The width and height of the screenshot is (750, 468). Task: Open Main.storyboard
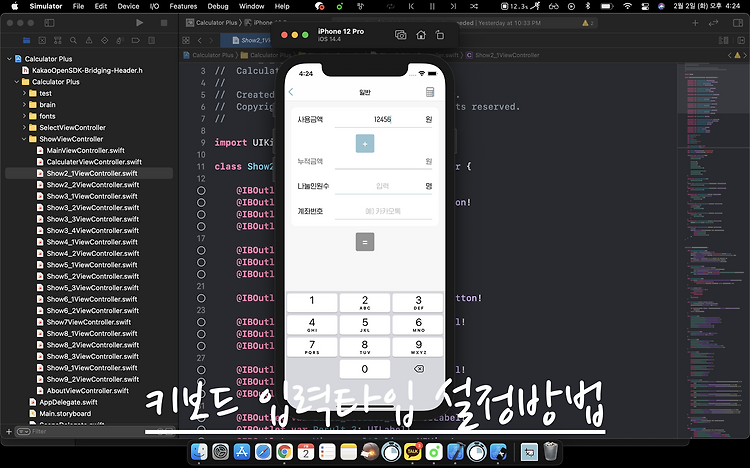click(65, 413)
